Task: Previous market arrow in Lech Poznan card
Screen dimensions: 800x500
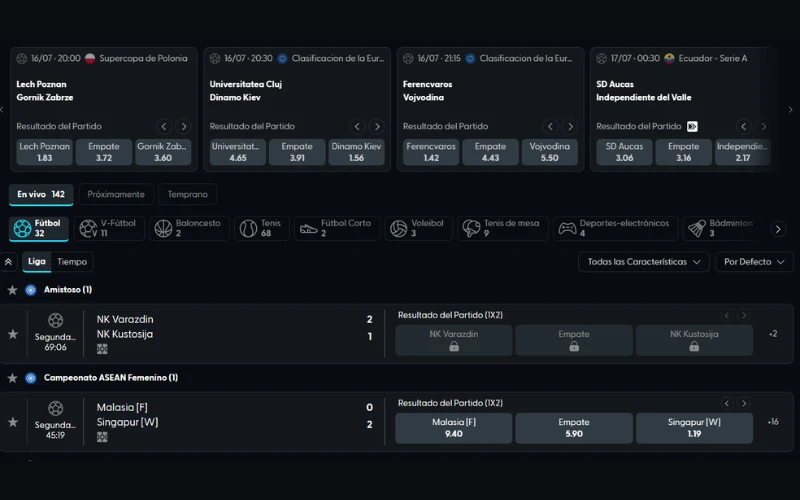Action: click(x=164, y=126)
